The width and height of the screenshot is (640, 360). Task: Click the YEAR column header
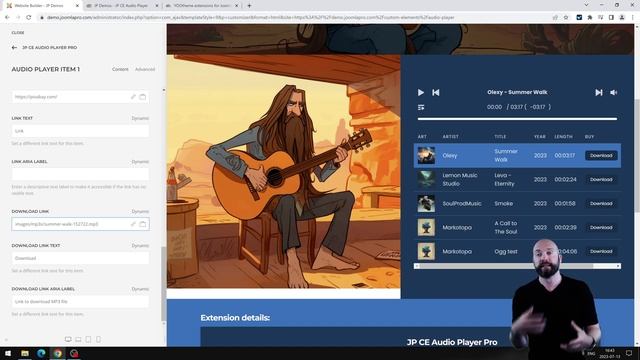[x=540, y=137]
